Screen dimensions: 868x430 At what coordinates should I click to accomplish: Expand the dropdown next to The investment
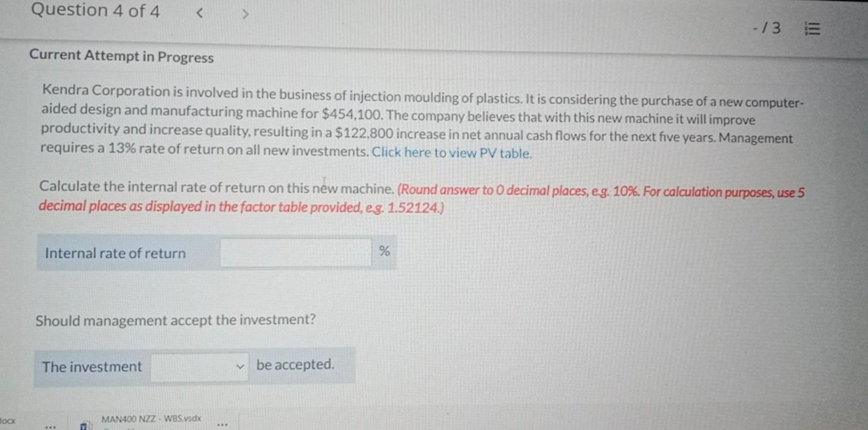coord(198,366)
